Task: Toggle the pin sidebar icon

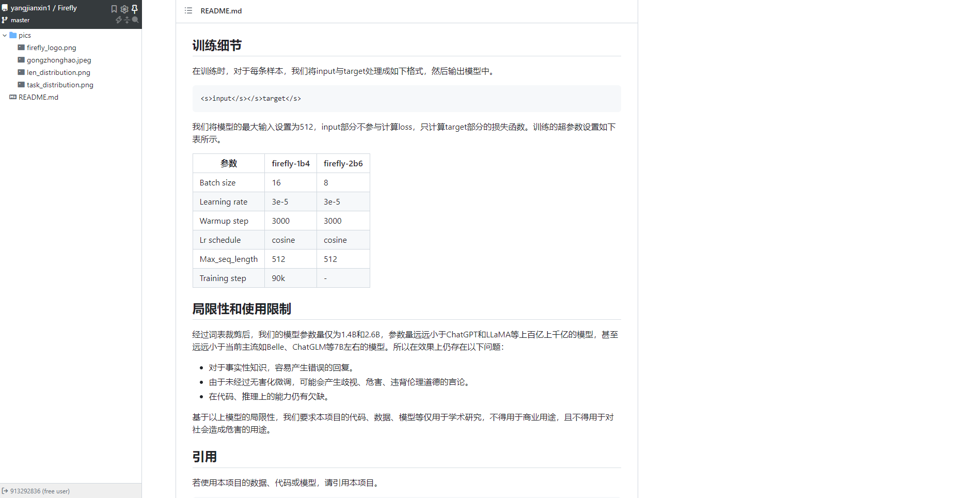Action: click(135, 9)
